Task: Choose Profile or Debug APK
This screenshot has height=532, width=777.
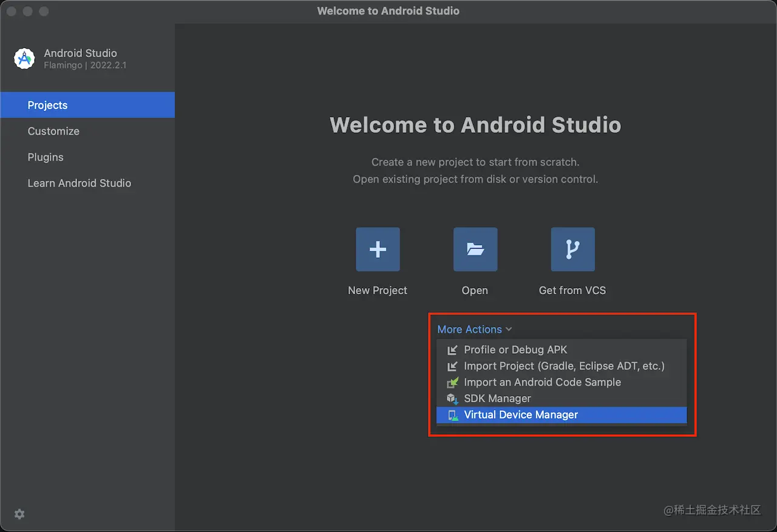Action: (562, 350)
